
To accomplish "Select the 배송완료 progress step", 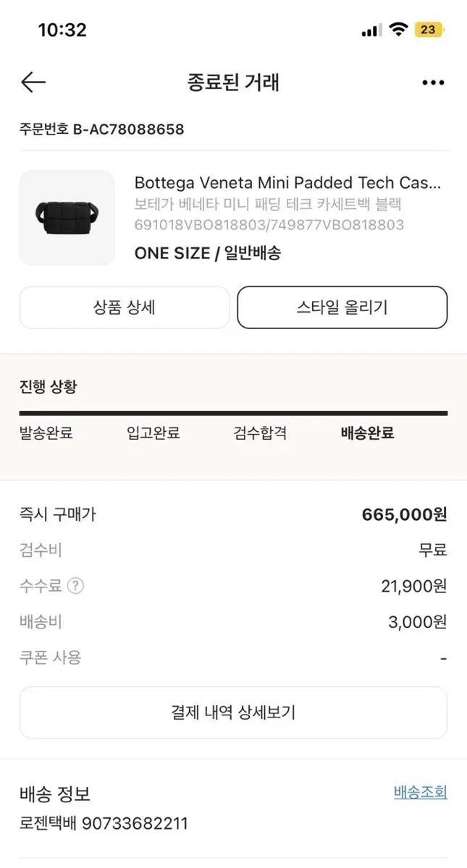I will 368,433.
